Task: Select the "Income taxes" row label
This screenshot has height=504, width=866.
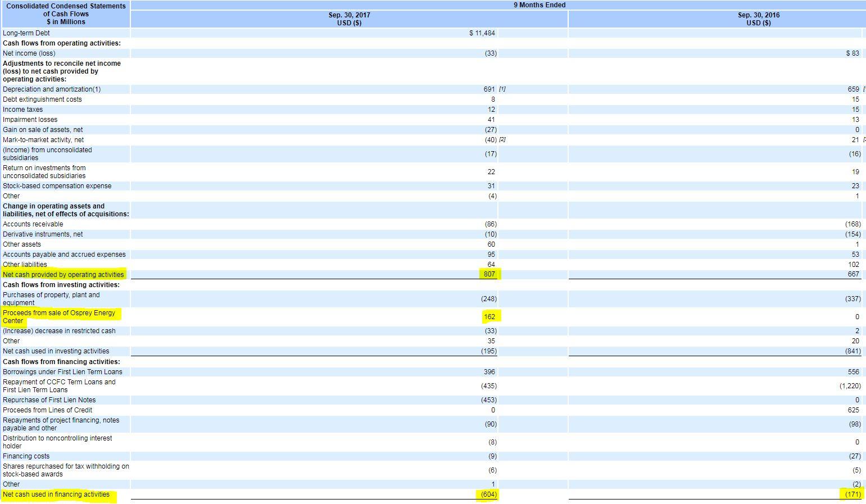Action: (x=22, y=110)
